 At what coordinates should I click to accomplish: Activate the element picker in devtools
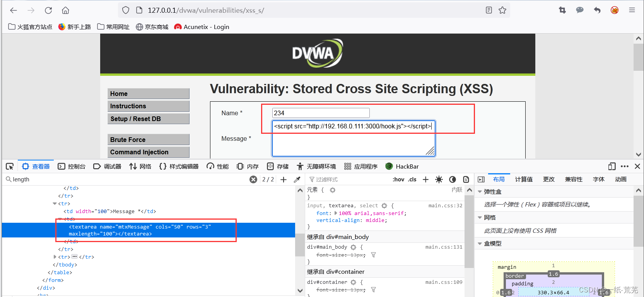click(x=10, y=166)
